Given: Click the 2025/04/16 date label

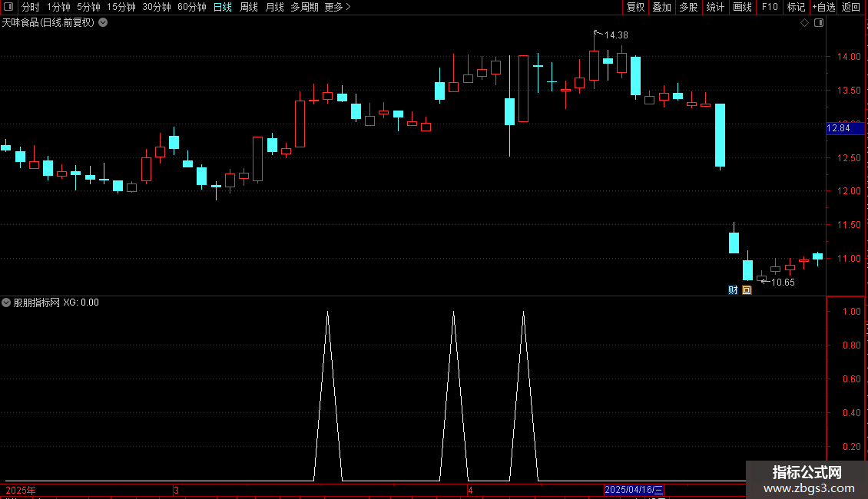Looking at the screenshot, I should pos(634,490).
